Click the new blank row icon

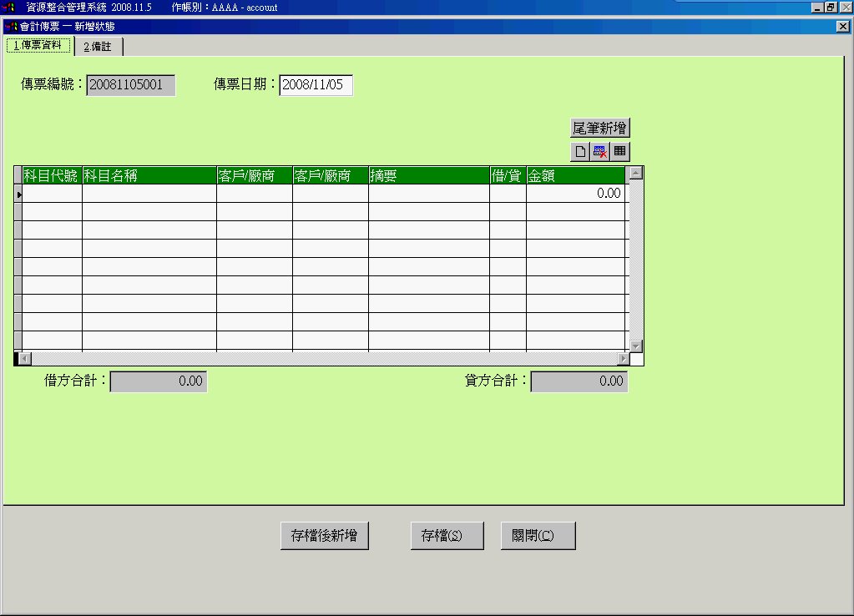click(580, 151)
